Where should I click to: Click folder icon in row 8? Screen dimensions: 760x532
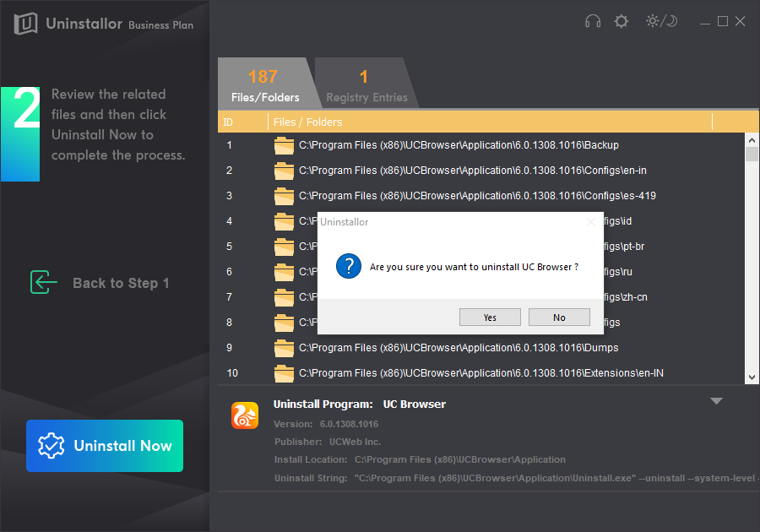click(284, 323)
